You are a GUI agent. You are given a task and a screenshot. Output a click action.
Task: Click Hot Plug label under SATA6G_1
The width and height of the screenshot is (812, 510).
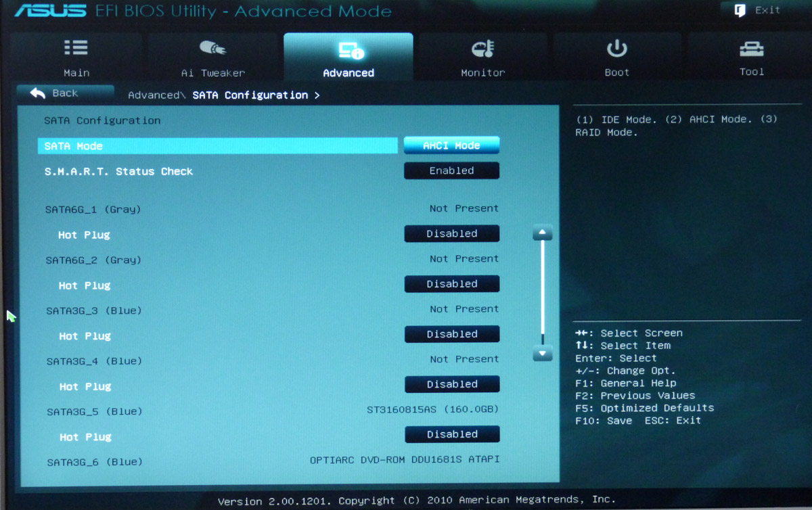click(x=84, y=235)
